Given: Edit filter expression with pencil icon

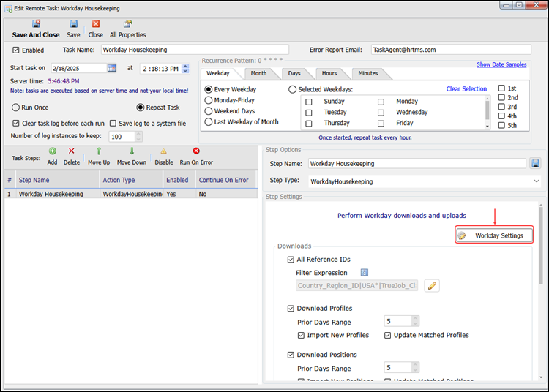Looking at the screenshot, I should click(x=432, y=286).
